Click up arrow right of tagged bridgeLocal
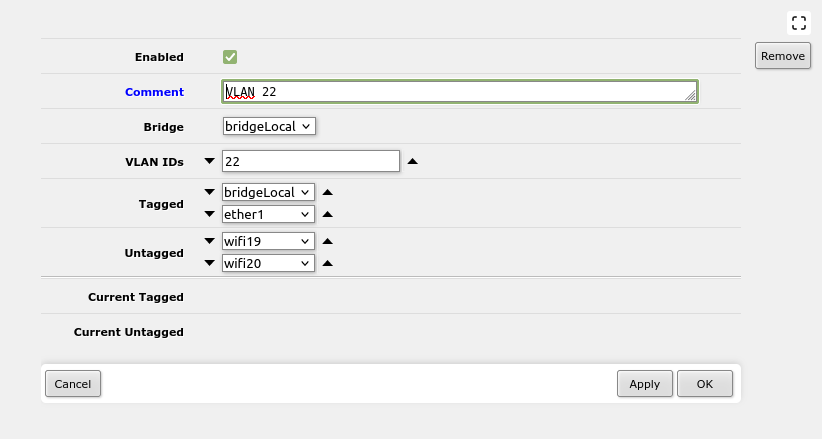The height and width of the screenshot is (439, 822). [328, 192]
